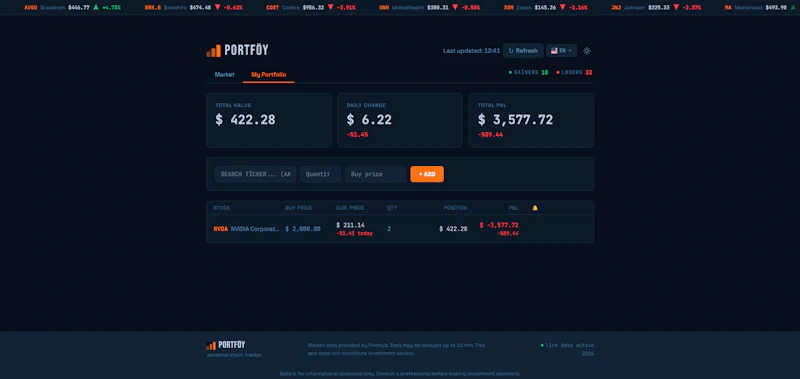Click the XOM Exxon ticker item
Viewport: 800px width, 379px height.
coord(545,8)
